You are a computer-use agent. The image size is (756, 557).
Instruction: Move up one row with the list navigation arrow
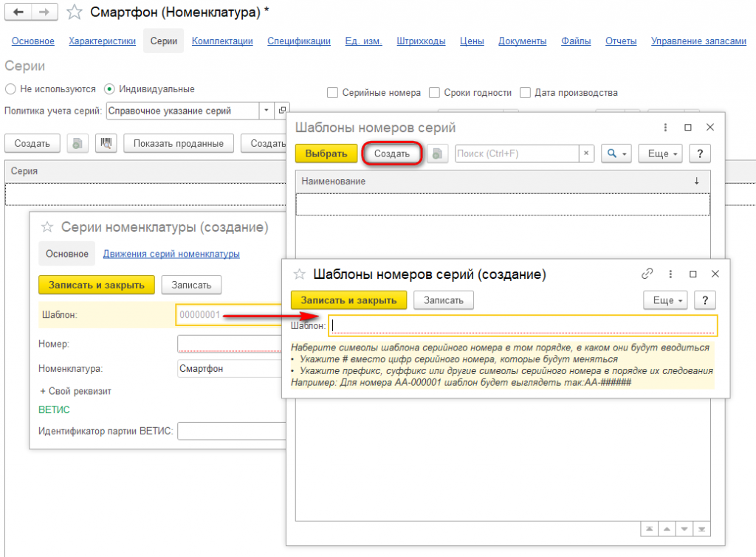[667, 529]
